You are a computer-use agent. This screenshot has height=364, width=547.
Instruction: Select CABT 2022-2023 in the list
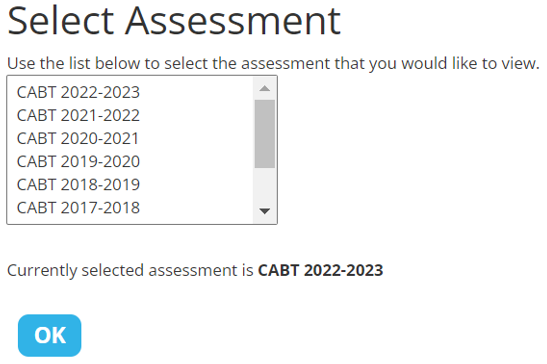(x=130, y=92)
